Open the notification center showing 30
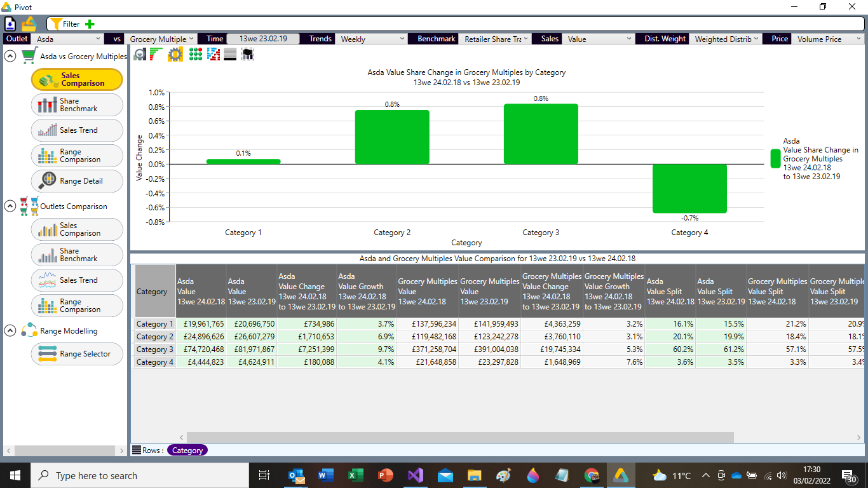868x488 pixels. click(x=848, y=475)
